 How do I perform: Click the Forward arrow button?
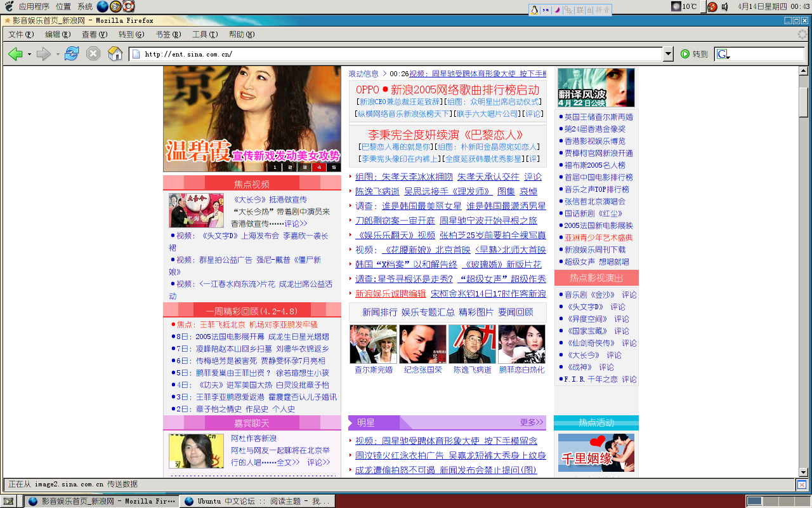(43, 54)
